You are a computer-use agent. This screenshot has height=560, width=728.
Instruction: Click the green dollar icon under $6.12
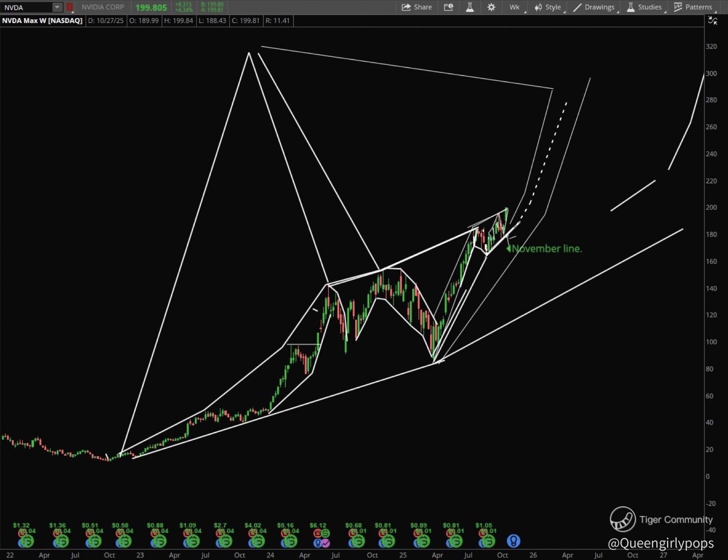point(325,533)
